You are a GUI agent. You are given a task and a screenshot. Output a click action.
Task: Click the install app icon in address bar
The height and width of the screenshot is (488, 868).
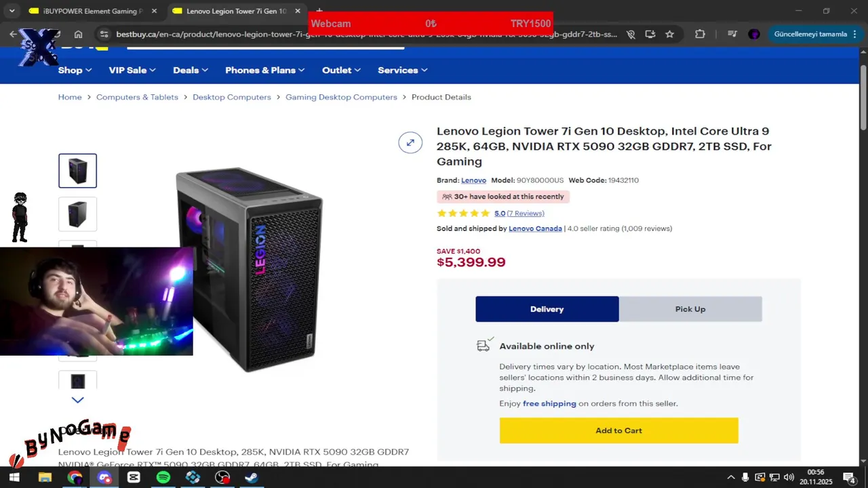[650, 34]
